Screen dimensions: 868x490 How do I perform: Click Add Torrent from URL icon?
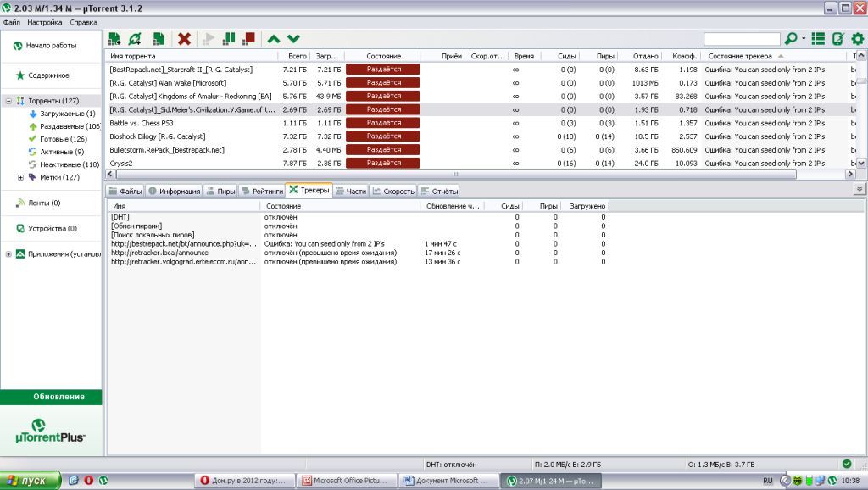coord(135,39)
